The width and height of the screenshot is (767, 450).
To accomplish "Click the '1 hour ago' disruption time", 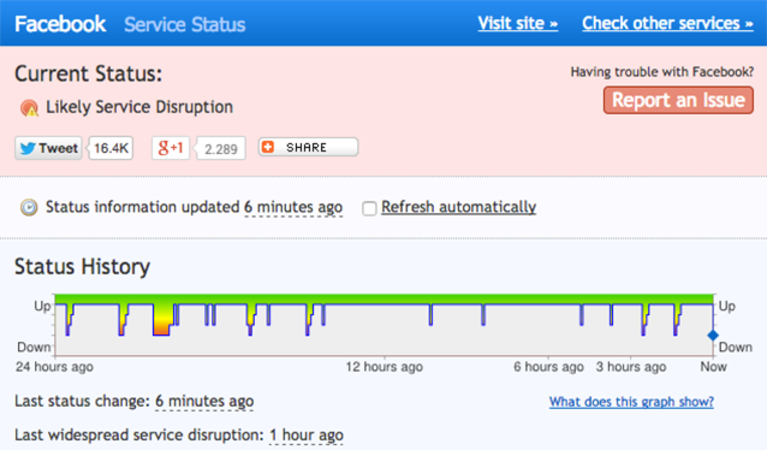I will [306, 435].
